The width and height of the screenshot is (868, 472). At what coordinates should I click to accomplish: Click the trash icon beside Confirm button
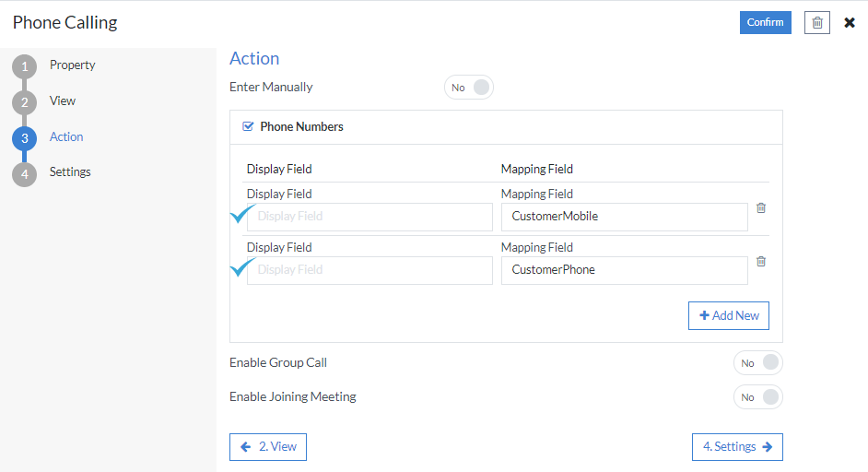coord(816,23)
